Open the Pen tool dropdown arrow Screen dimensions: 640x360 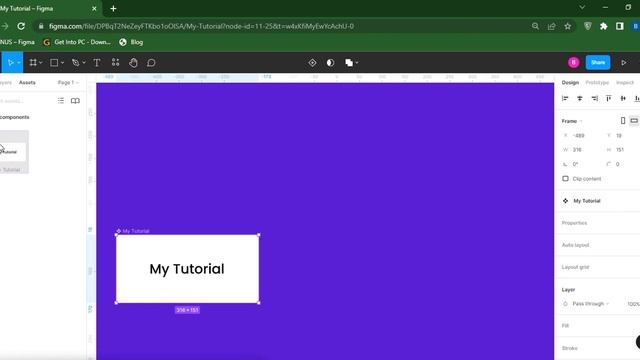pos(84,63)
